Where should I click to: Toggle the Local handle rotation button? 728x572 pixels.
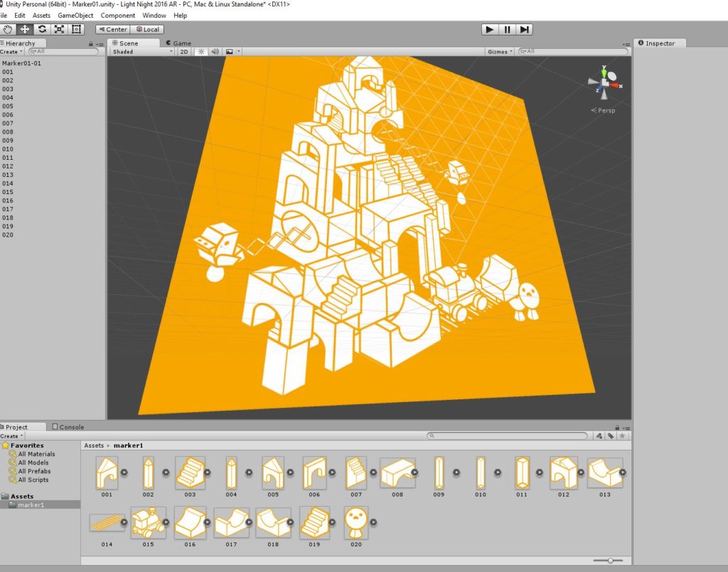[147, 29]
